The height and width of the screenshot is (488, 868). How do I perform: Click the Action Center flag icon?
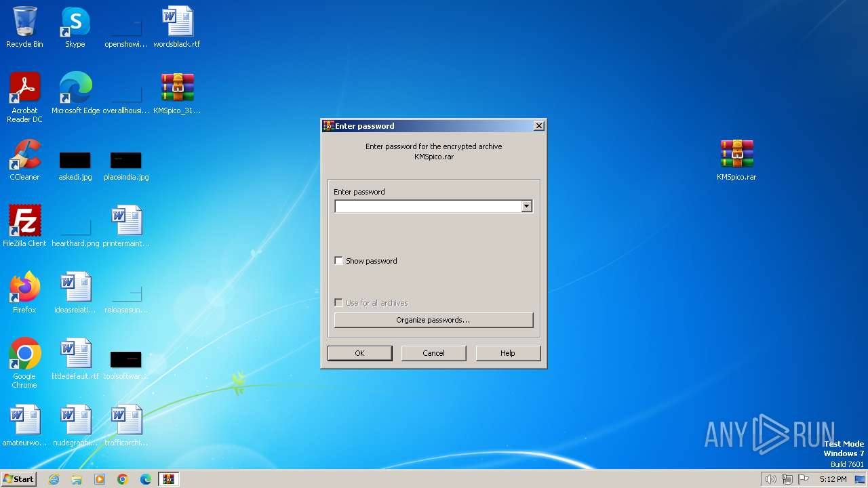click(x=804, y=479)
